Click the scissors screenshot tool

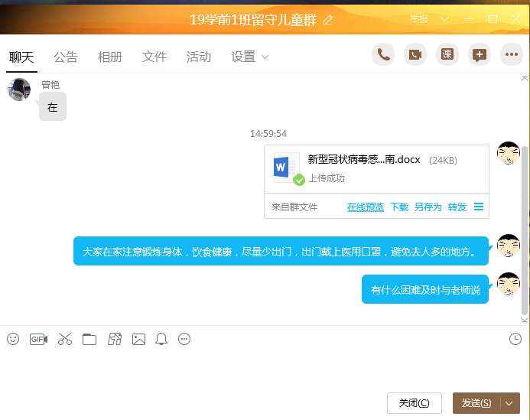click(65, 339)
